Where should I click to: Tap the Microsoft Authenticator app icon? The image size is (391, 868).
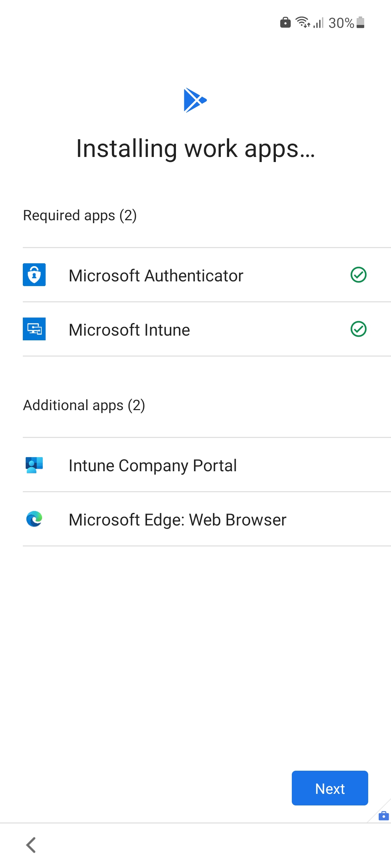[34, 275]
